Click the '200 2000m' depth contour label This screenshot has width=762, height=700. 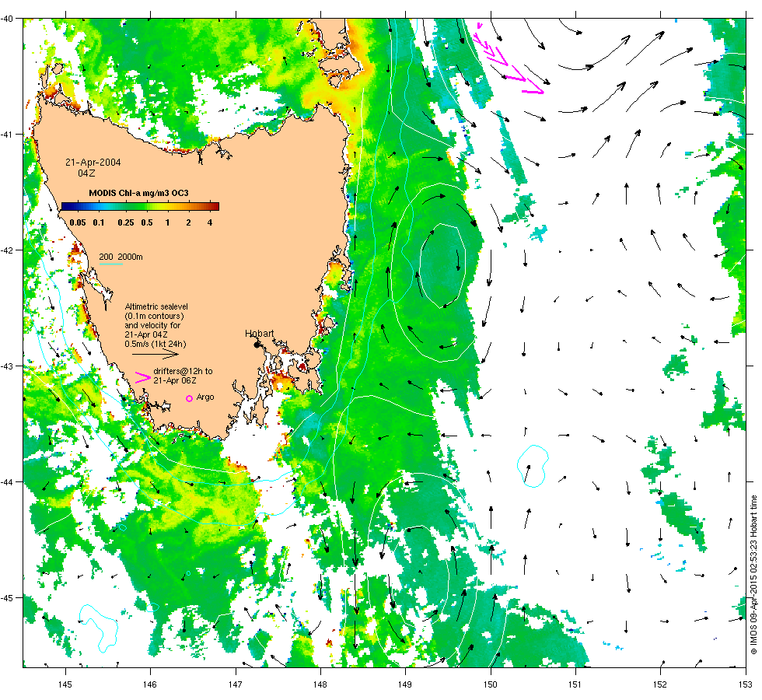[121, 257]
